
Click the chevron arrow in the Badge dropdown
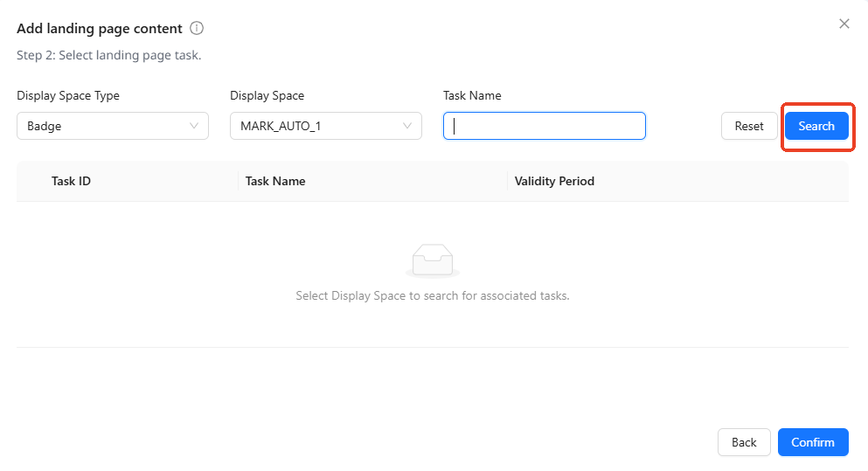pyautogui.click(x=194, y=126)
